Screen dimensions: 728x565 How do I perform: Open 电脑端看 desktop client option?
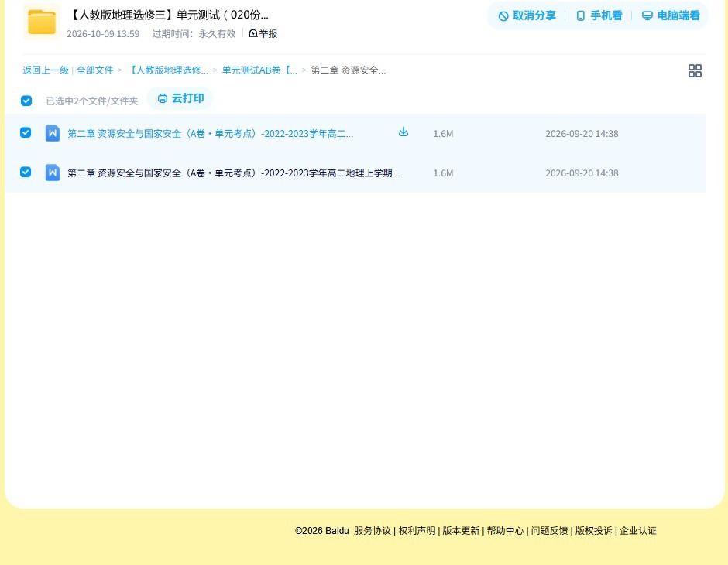pos(671,15)
